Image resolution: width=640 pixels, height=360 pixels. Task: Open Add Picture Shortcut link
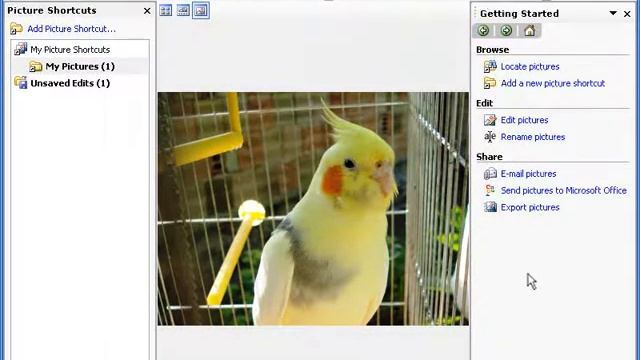pos(72,29)
